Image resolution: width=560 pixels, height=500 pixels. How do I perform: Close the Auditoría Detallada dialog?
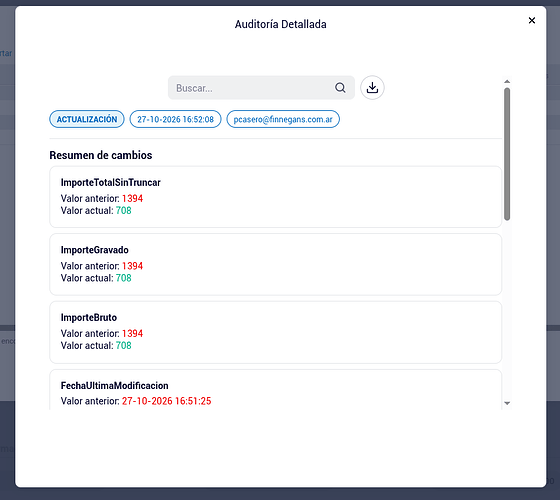coord(531,20)
